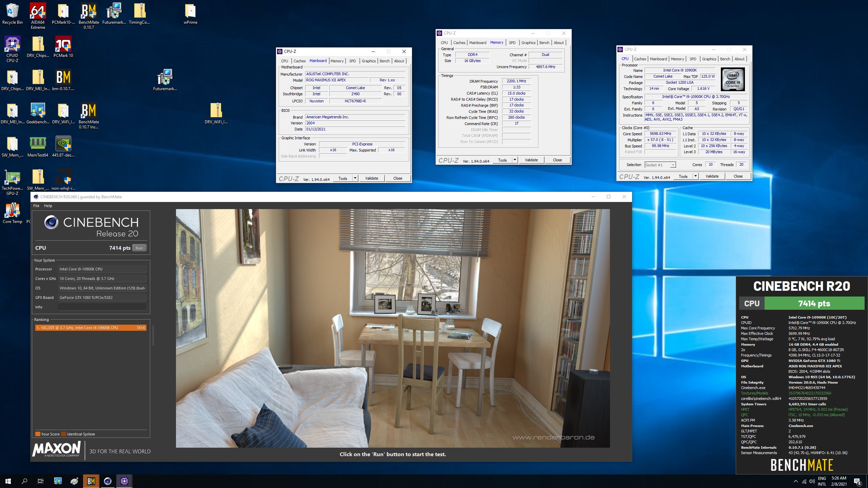Viewport: 868px width, 488px height.
Task: Switch to Bench tab in right CPU-Z window
Action: (725, 59)
